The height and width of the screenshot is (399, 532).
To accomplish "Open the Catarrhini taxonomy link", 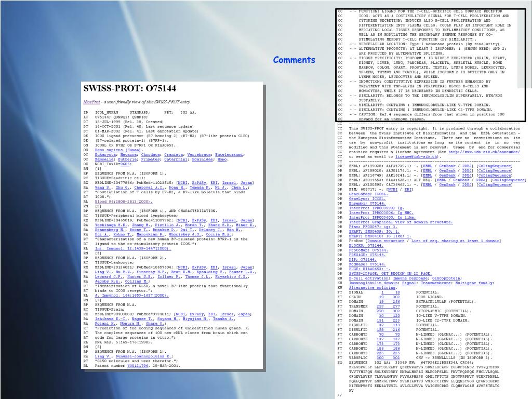I will (x=177, y=159).
